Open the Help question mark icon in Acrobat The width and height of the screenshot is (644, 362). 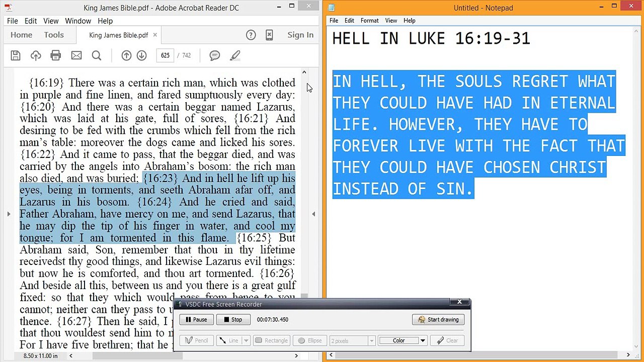[251, 35]
